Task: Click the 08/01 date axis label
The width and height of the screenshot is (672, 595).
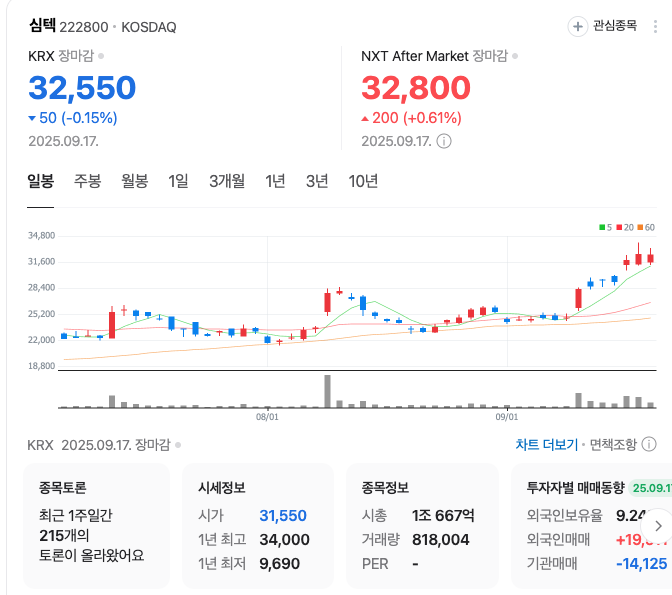Action: click(x=267, y=417)
